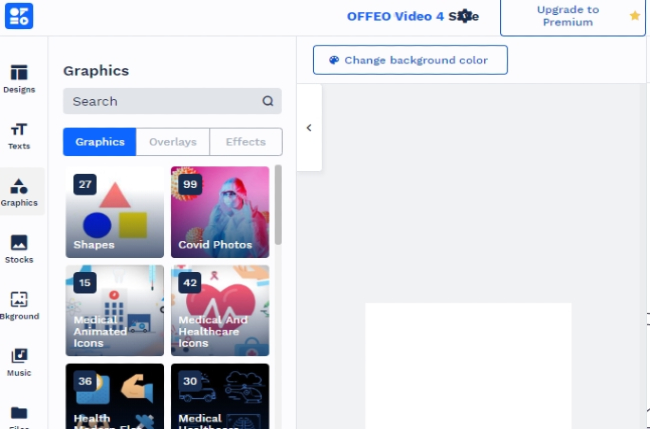Switch to the Overlays tab

click(173, 142)
